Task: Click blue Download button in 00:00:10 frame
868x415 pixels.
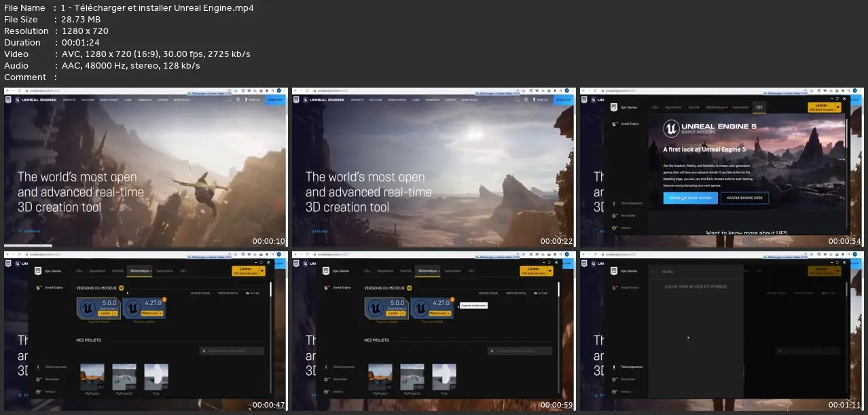Action: [276, 100]
